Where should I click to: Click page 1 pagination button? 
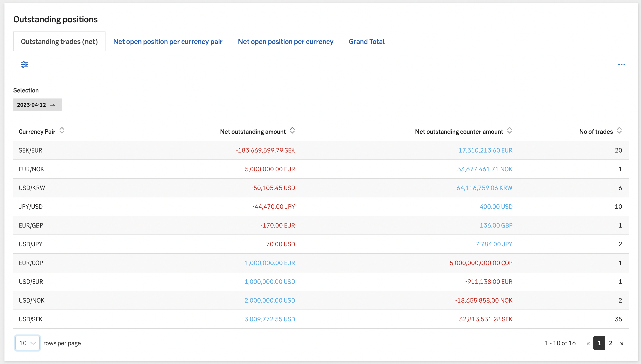pos(599,343)
